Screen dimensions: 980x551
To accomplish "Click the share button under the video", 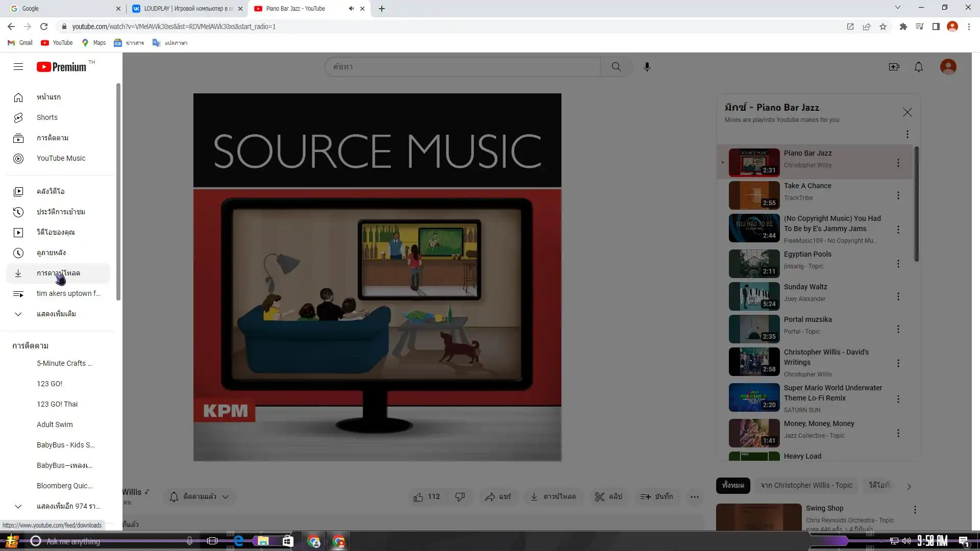I will 498,496.
